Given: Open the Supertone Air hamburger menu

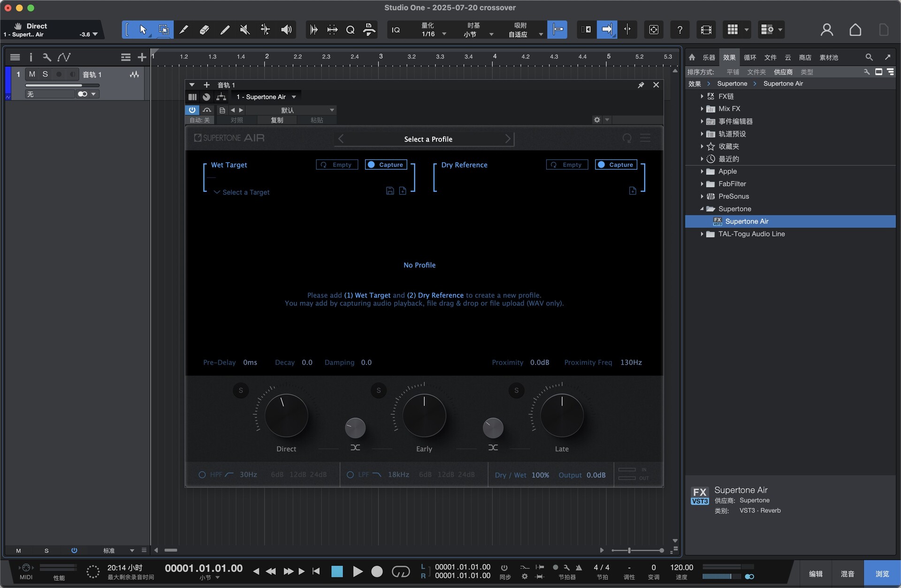Looking at the screenshot, I should click(646, 138).
